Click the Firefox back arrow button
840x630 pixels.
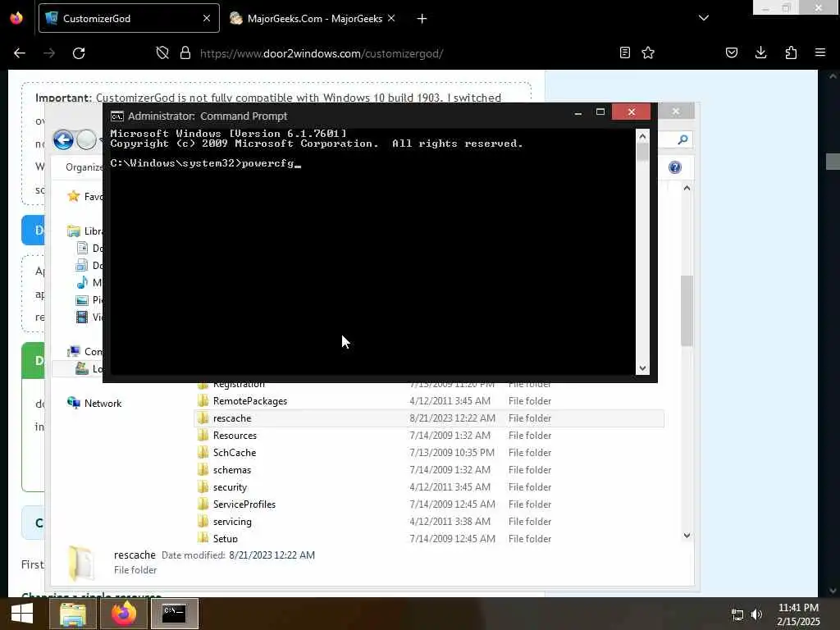point(20,53)
